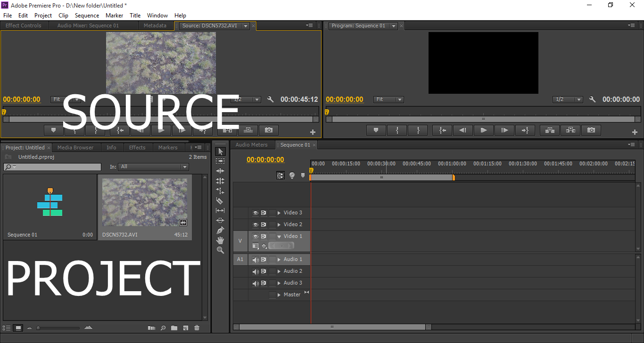
Task: Select the Slide tool
Action: click(220, 220)
